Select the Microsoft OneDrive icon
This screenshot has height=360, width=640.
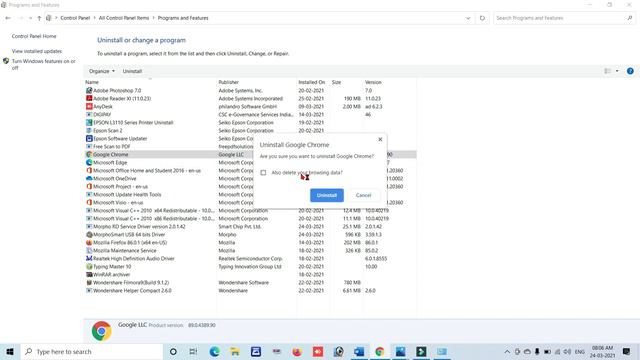point(89,178)
